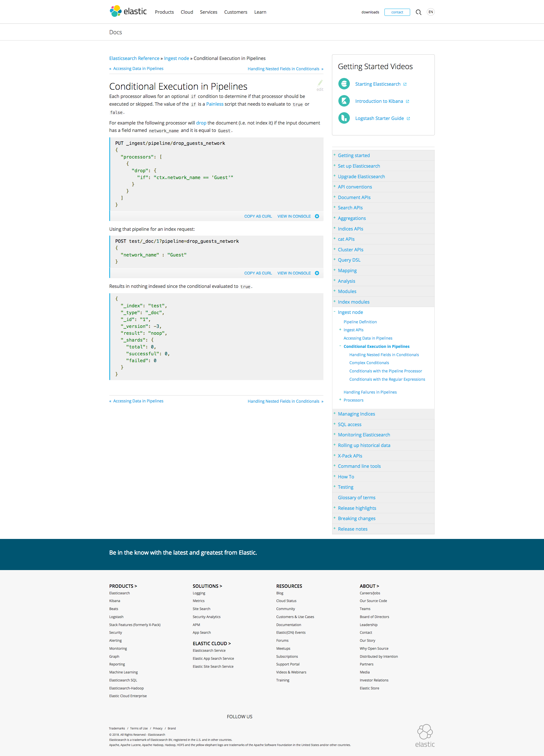Expand Indices APIs section
The height and width of the screenshot is (756, 544).
334,228
